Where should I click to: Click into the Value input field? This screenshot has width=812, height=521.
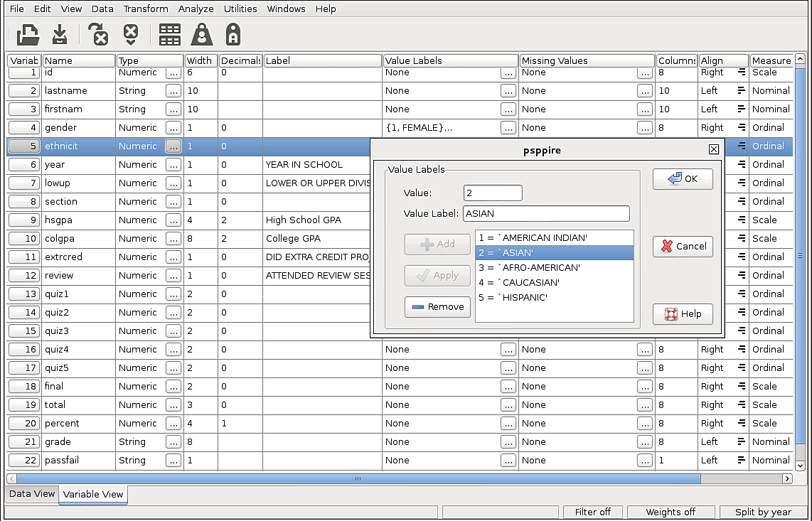[x=493, y=193]
